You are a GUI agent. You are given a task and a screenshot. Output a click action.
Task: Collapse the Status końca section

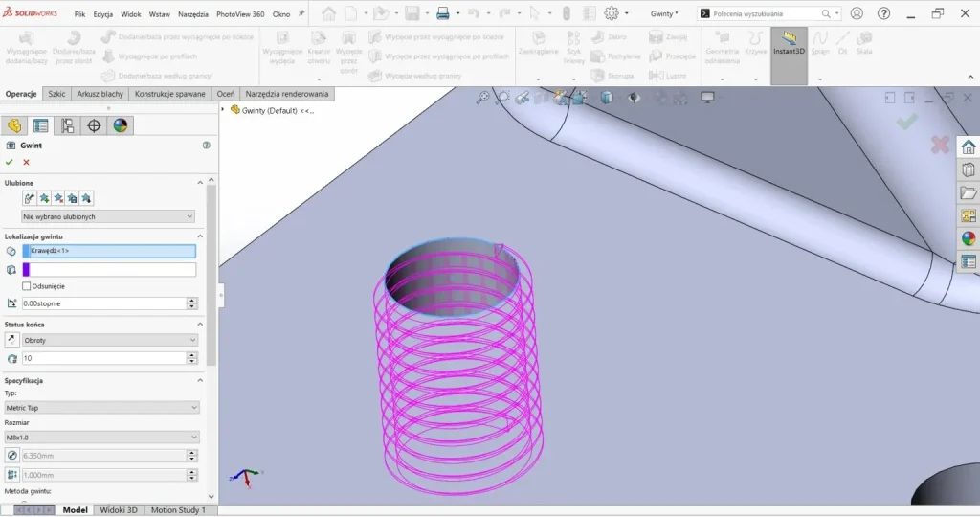(200, 325)
